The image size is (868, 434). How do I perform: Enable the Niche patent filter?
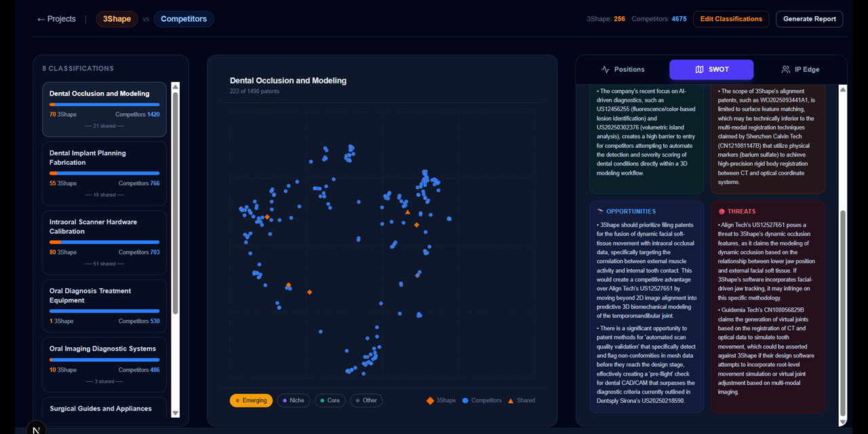(x=294, y=400)
